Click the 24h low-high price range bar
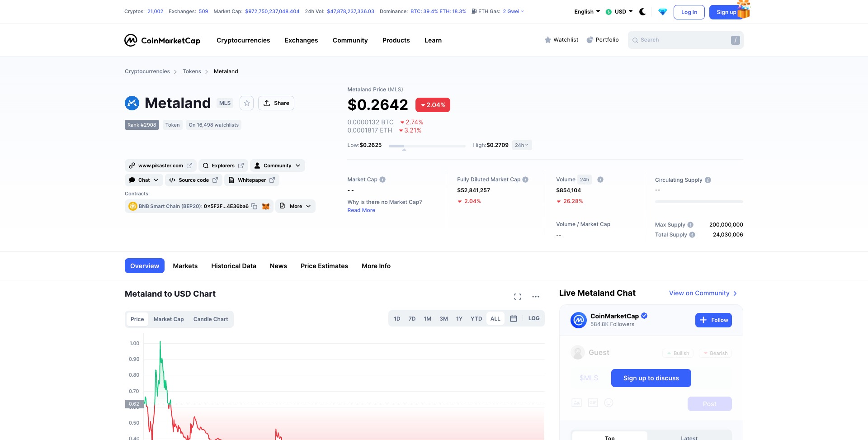 click(x=427, y=146)
